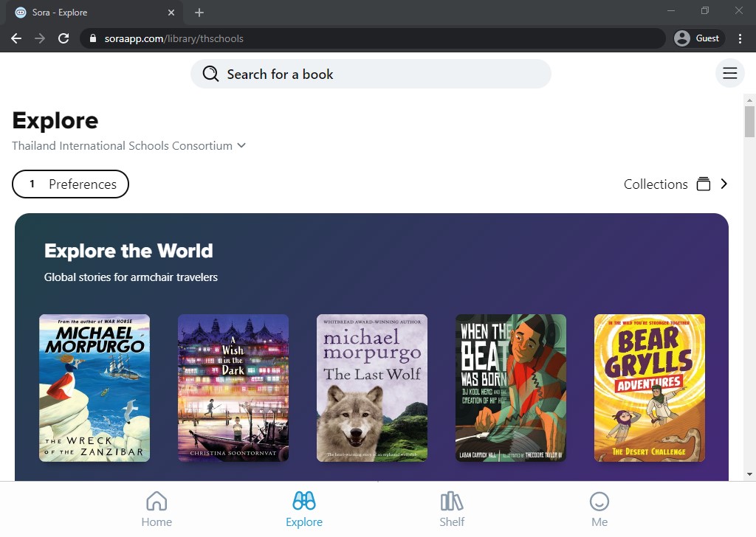Open a new browser tab
The image size is (756, 537).
click(x=199, y=13)
